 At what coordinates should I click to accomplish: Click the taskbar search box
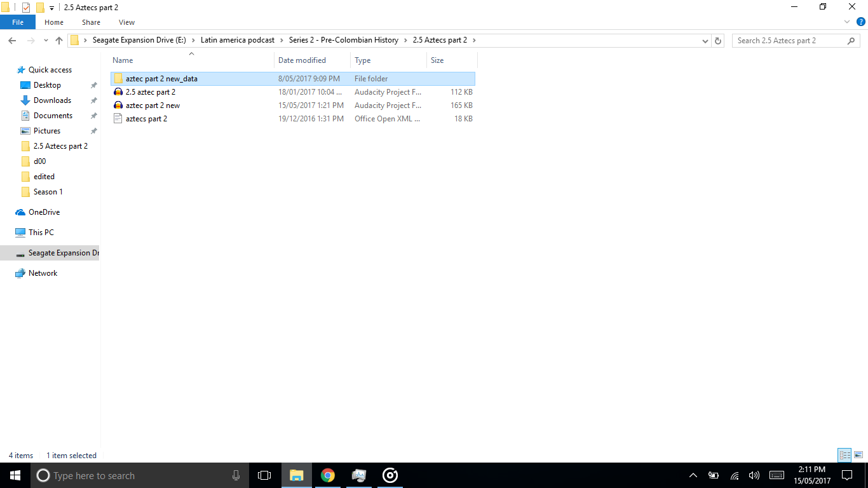click(x=140, y=475)
